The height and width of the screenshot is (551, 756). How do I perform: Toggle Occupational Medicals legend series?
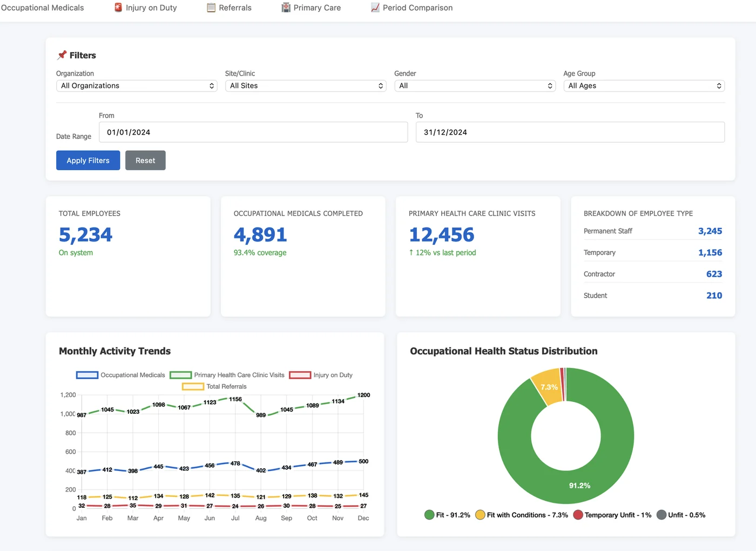[x=120, y=375]
